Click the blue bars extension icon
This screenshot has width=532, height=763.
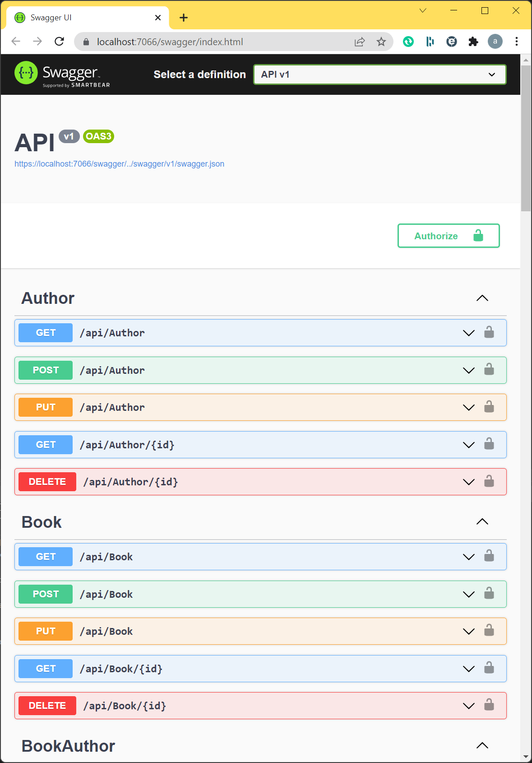click(430, 42)
